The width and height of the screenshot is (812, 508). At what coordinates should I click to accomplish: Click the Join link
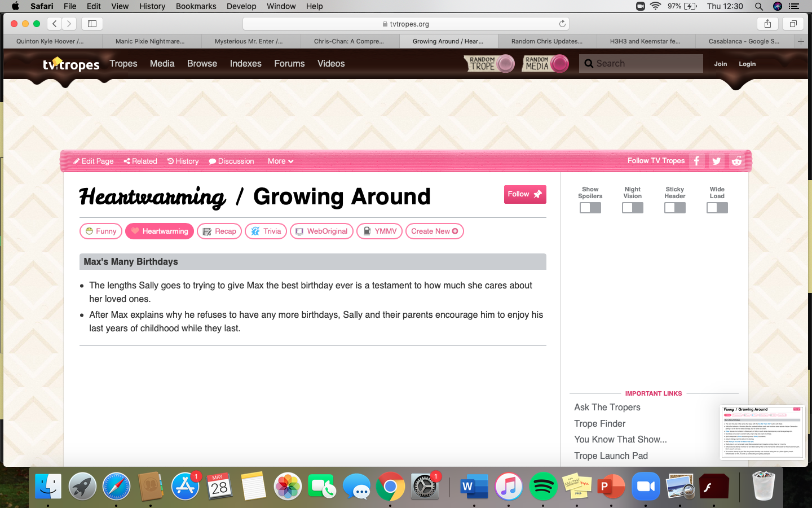point(721,64)
